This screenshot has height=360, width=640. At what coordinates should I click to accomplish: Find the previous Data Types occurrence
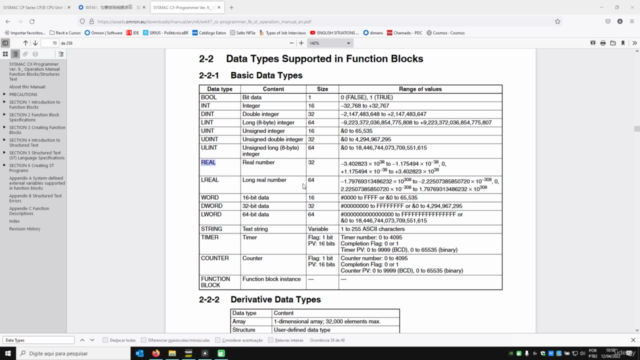pos(82,340)
